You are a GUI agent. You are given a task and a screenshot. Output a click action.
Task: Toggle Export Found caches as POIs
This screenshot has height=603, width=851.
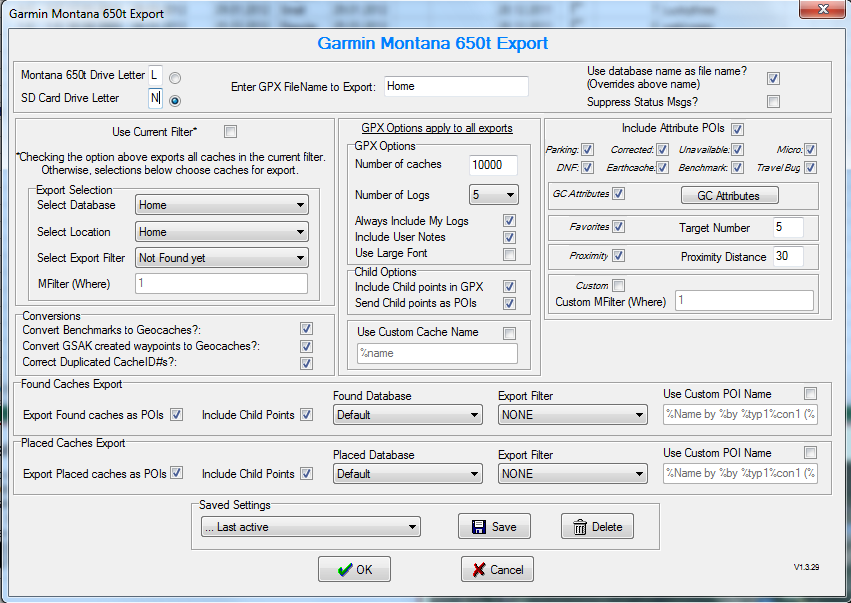coord(176,415)
